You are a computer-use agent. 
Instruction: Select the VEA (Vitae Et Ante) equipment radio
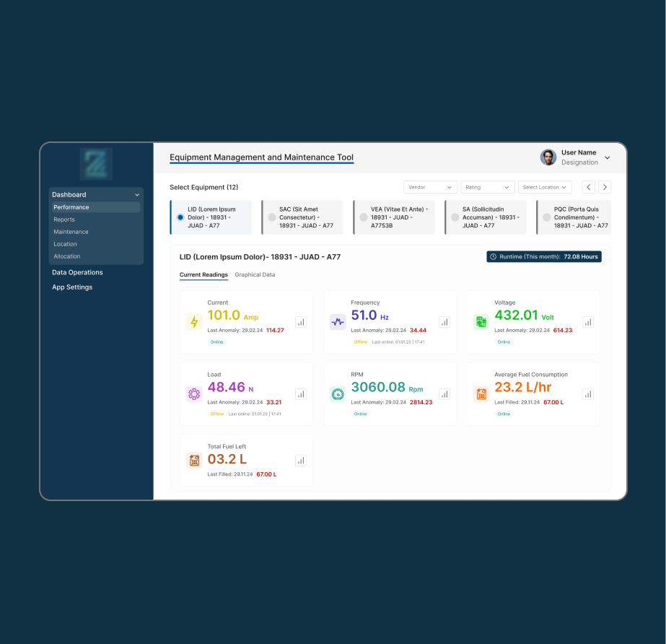[x=364, y=217]
